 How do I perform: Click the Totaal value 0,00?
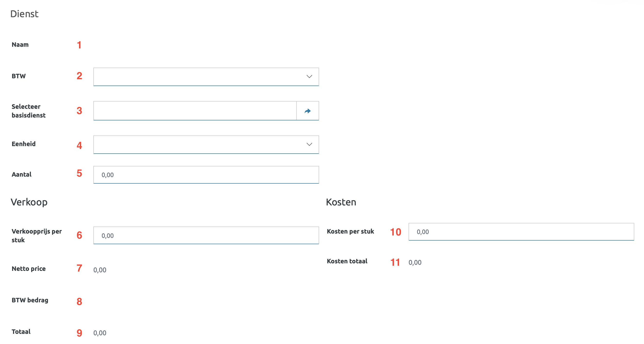point(100,333)
